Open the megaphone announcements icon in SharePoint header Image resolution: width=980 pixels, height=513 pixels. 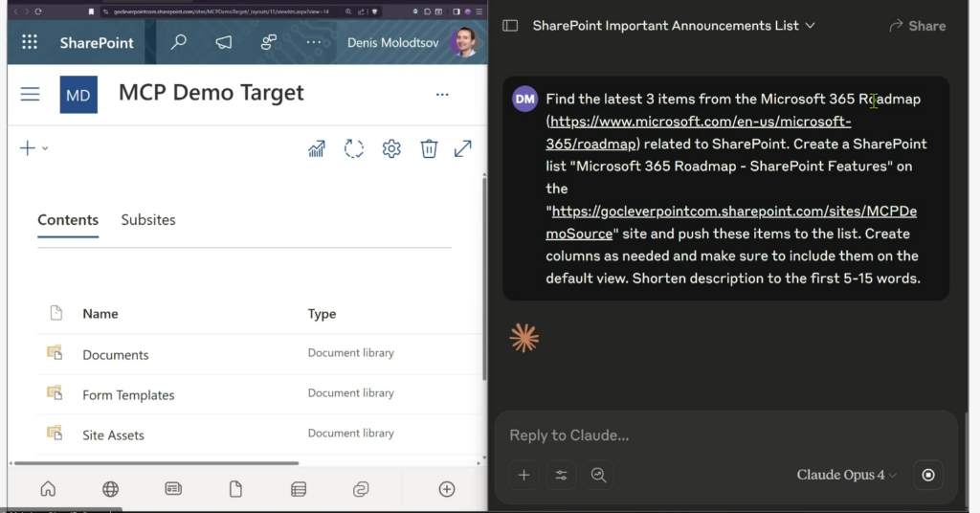pos(224,42)
